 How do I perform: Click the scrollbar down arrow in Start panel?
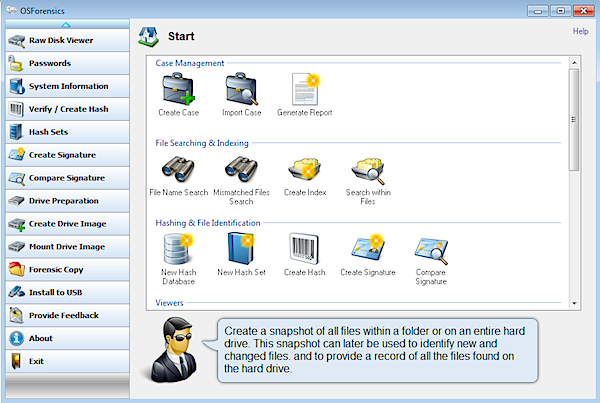[574, 302]
